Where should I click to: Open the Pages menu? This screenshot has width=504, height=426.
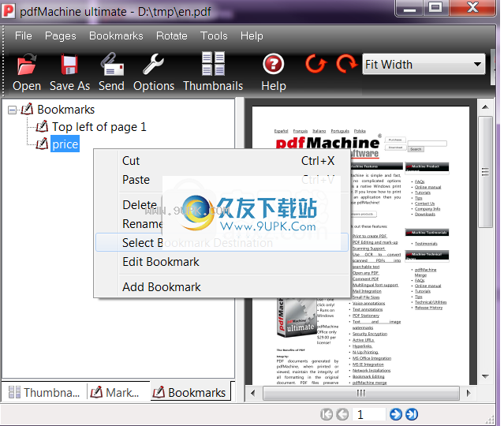61,35
